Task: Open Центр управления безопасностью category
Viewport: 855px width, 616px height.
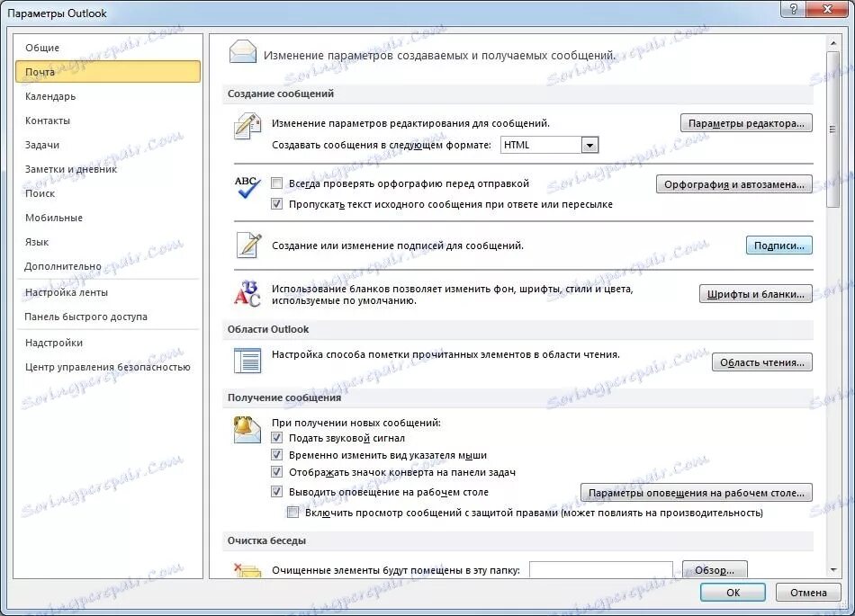Action: pyautogui.click(x=108, y=367)
